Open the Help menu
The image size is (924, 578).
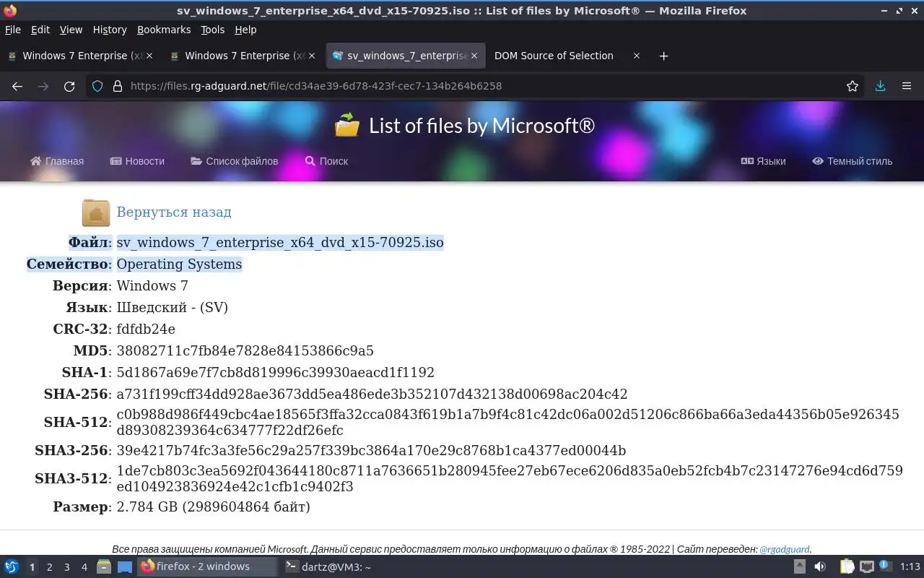(245, 30)
